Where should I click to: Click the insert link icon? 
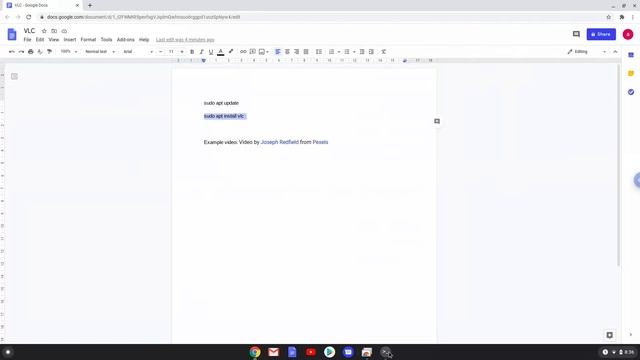point(243,52)
